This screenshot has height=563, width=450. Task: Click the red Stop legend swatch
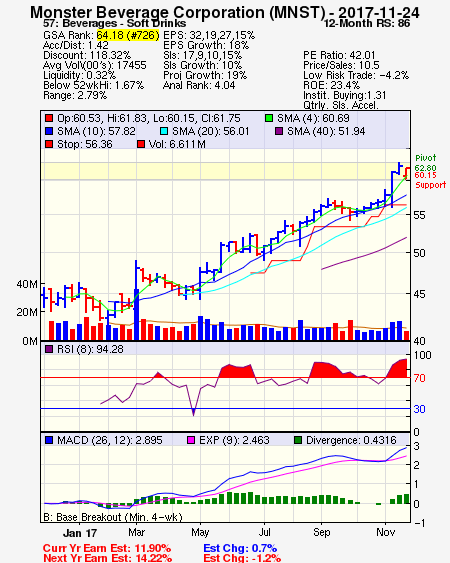49,144
